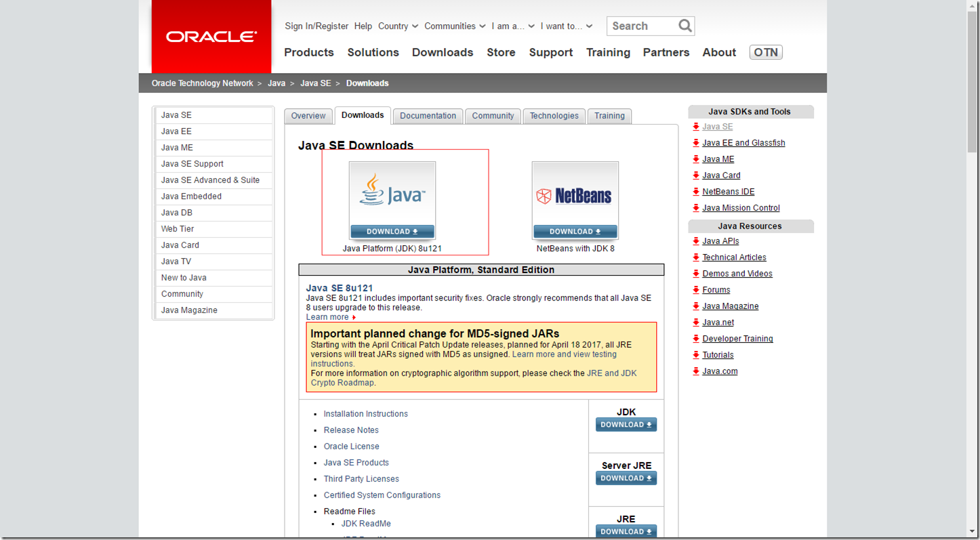
Task: Click Download under NetBeans with JDK 8
Action: click(575, 232)
